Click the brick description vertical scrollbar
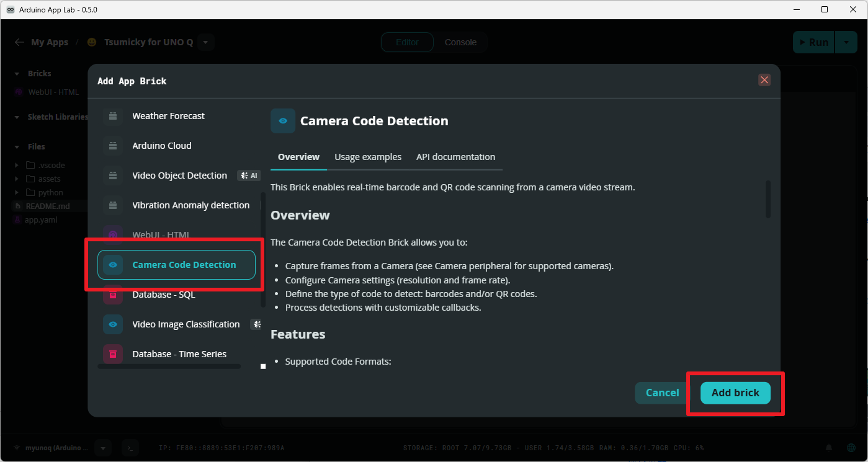Screen dimensions: 868x462 tap(768, 199)
